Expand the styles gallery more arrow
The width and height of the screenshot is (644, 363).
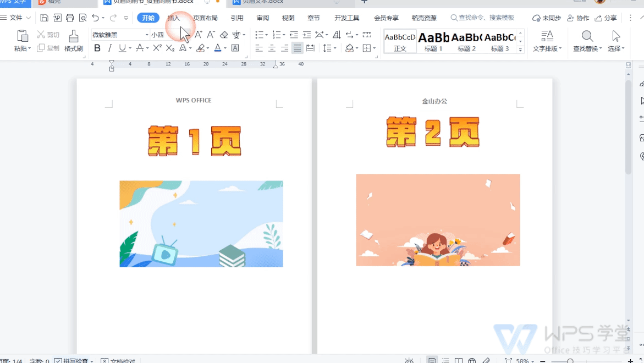pyautogui.click(x=520, y=50)
